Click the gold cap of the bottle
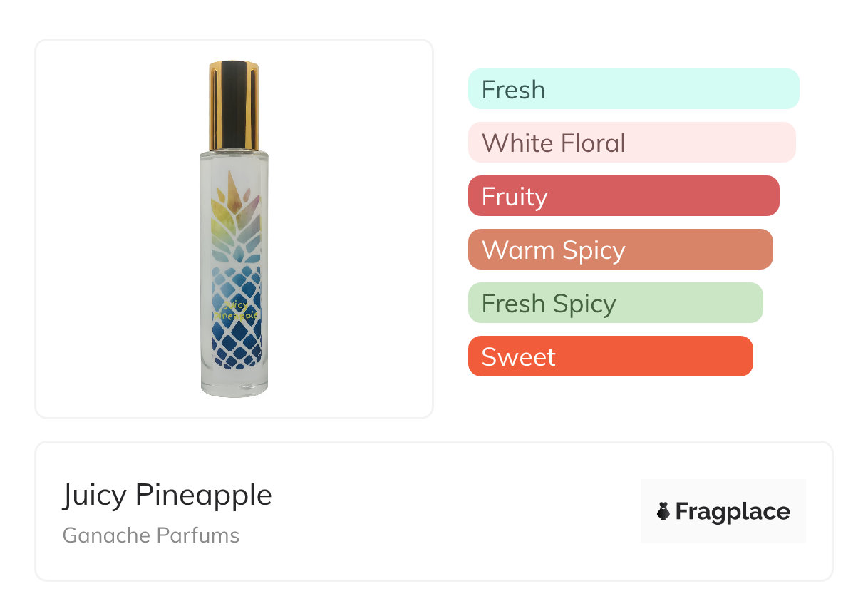 (x=234, y=105)
